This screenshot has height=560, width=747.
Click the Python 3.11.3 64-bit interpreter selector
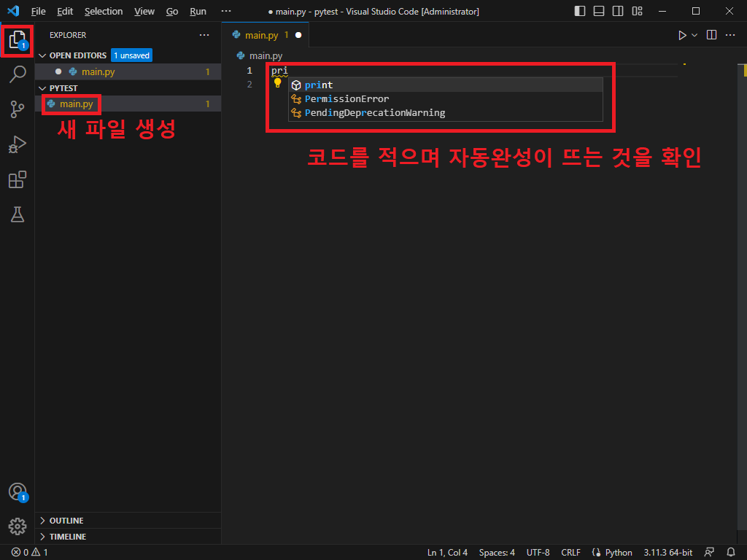(667, 553)
